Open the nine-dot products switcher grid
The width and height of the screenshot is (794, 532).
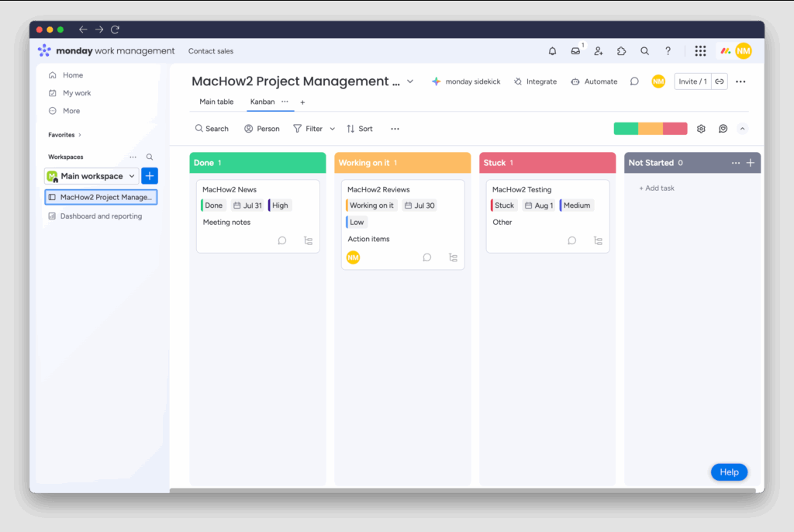click(x=700, y=51)
